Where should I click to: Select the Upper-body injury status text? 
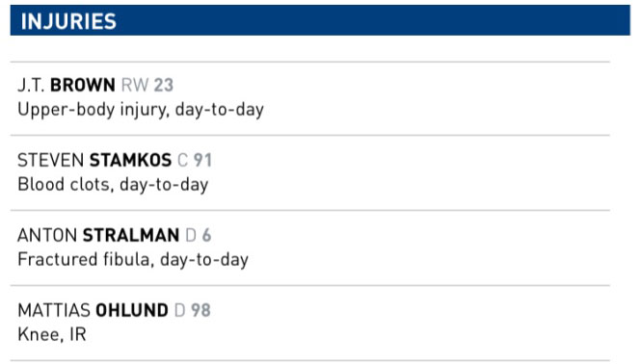click(141, 110)
